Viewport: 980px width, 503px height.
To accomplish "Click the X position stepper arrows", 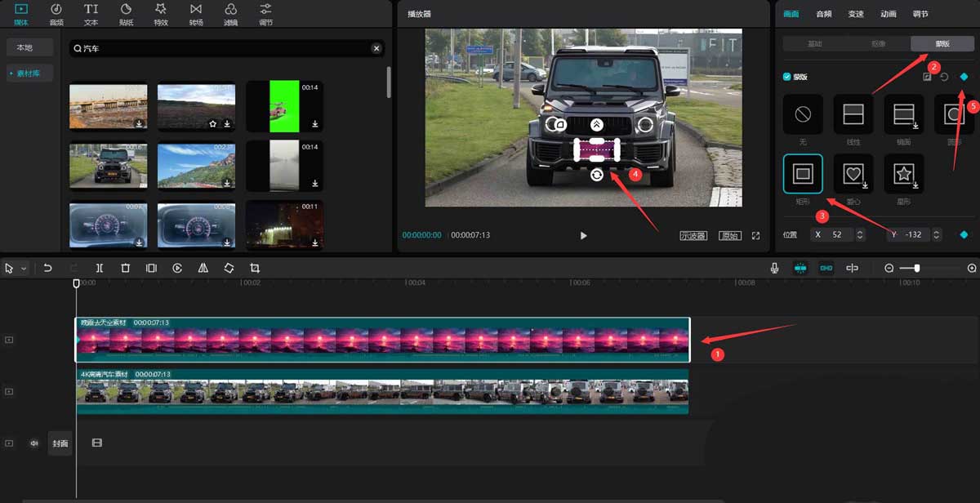I will (860, 234).
